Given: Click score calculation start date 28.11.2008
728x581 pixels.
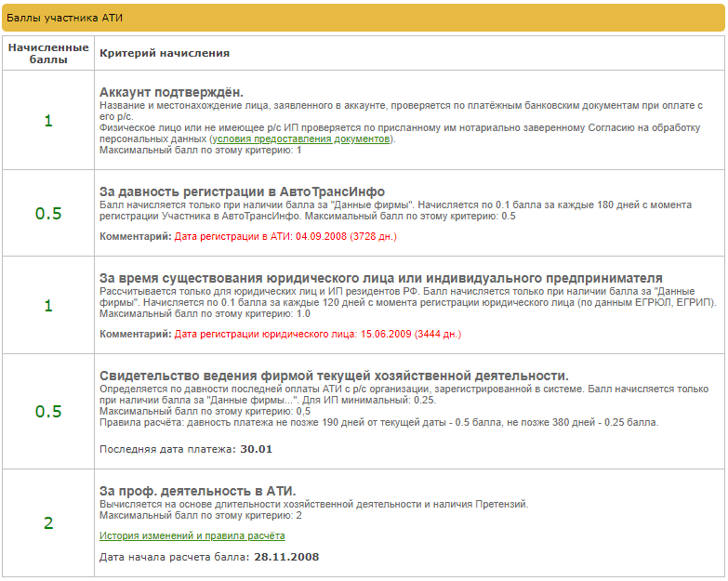Looking at the screenshot, I should [x=285, y=557].
